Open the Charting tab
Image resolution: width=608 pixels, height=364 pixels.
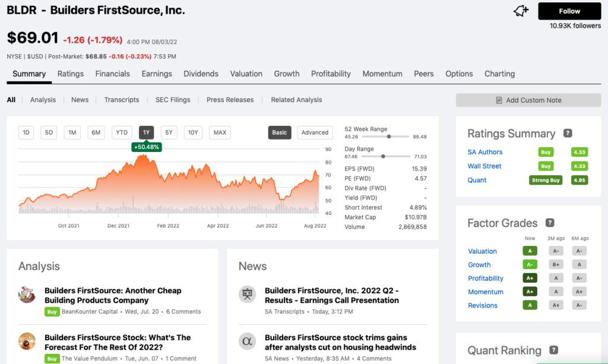point(499,74)
